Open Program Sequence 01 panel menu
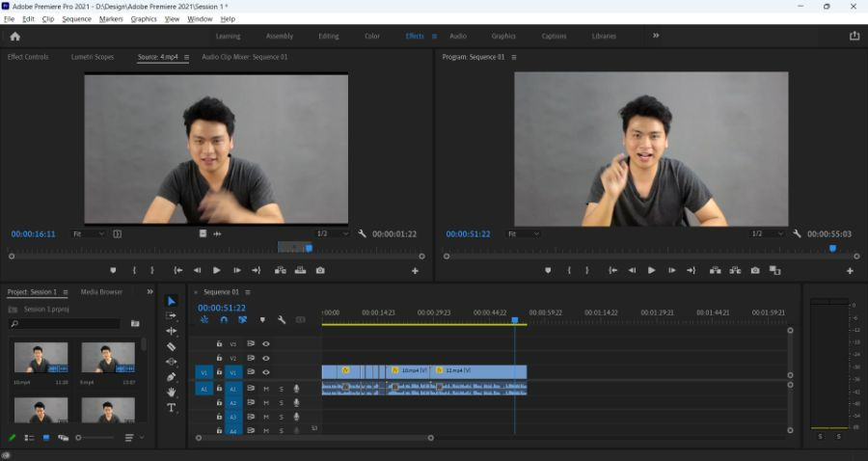 pyautogui.click(x=514, y=57)
